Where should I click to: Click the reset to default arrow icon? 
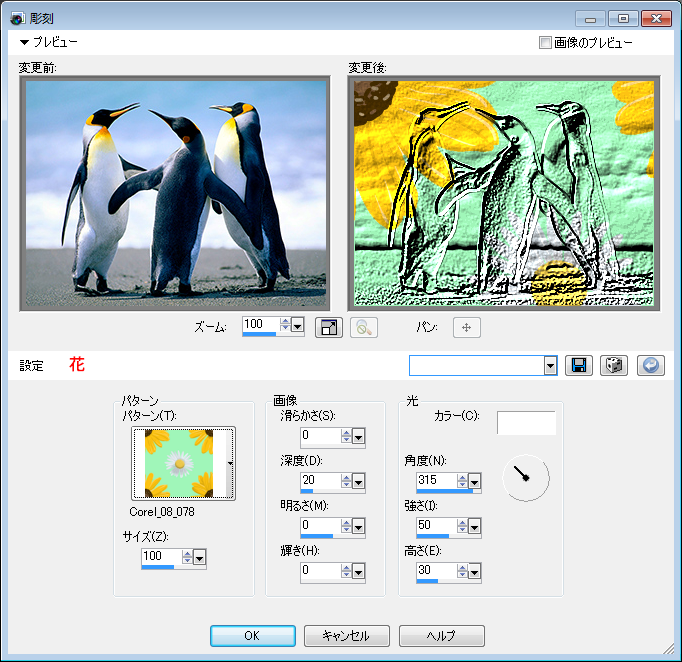(649, 365)
